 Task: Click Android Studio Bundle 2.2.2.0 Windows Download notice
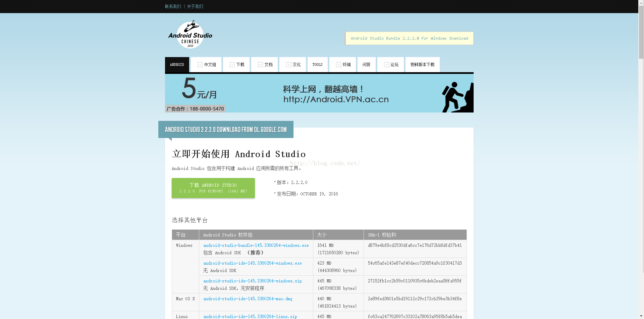pos(409,38)
